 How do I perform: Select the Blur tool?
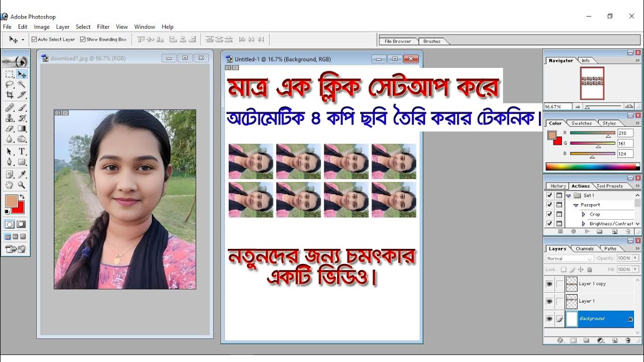(x=10, y=139)
